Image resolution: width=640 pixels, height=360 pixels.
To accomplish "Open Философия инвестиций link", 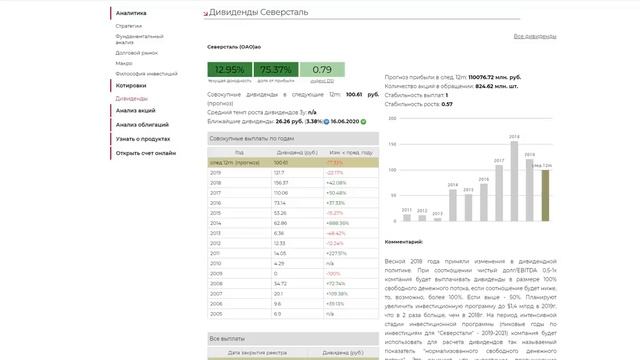I will point(147,74).
